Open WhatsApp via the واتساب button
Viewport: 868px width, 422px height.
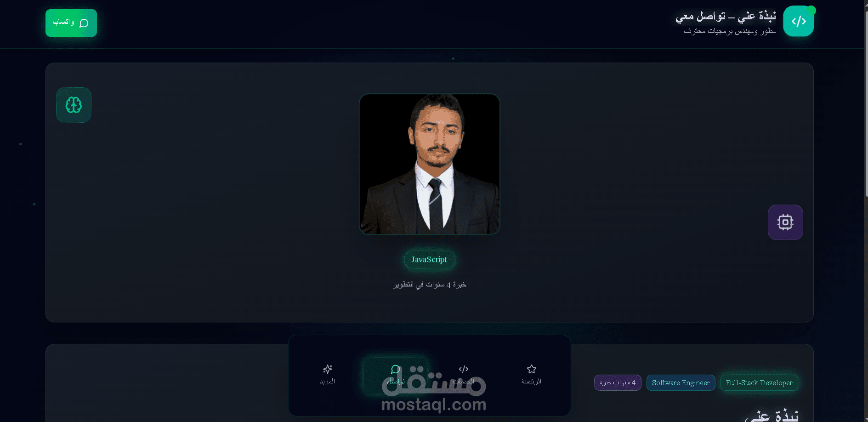point(71,23)
